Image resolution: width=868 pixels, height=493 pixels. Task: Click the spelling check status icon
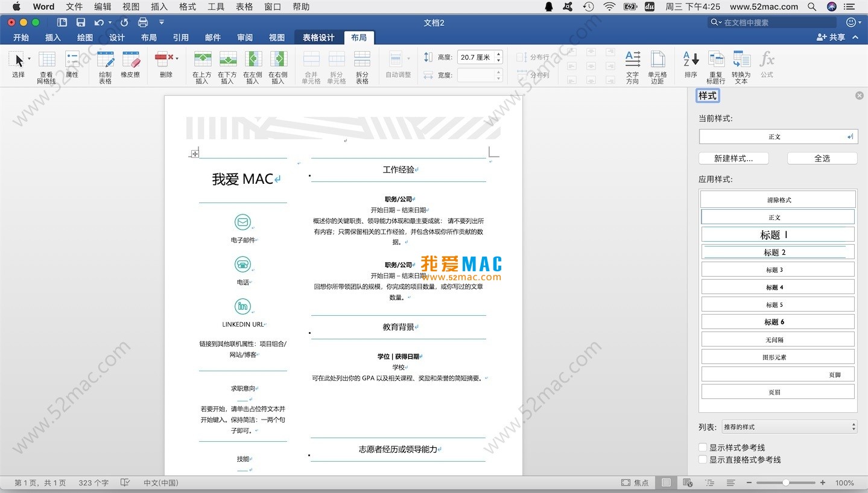[125, 483]
